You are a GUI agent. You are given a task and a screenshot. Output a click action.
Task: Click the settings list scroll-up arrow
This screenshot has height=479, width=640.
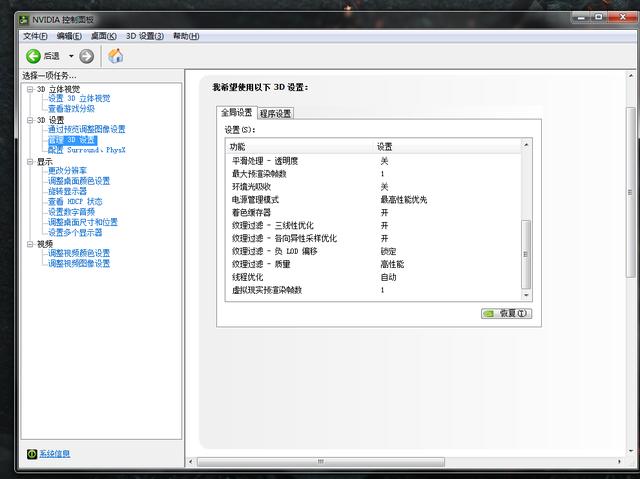[526, 145]
